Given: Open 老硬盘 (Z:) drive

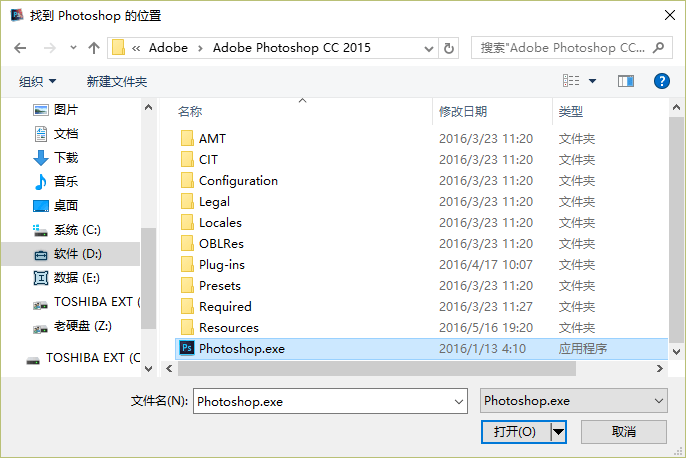Looking at the screenshot, I should [x=83, y=326].
